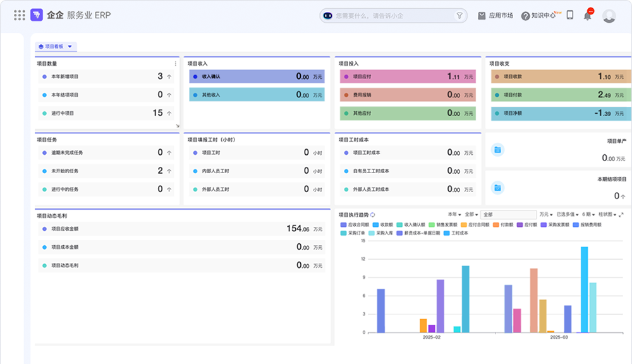
Task: Refresh the 项目执行趋势 chart
Action: click(x=372, y=215)
